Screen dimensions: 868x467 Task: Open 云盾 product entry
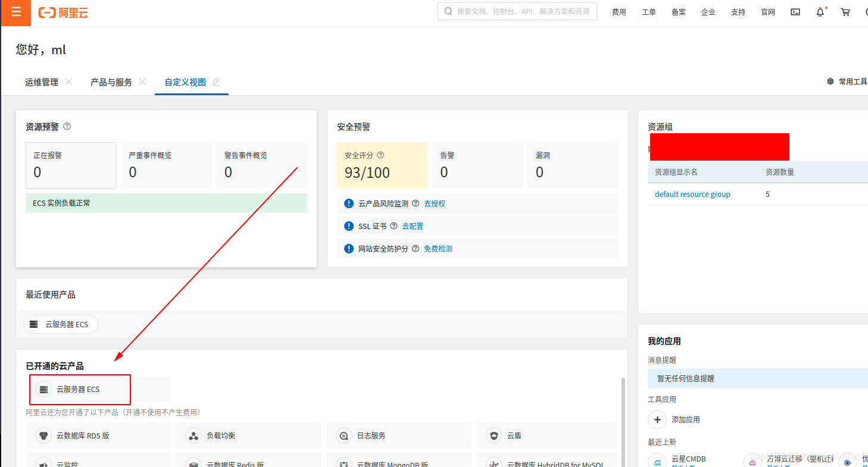(547, 435)
